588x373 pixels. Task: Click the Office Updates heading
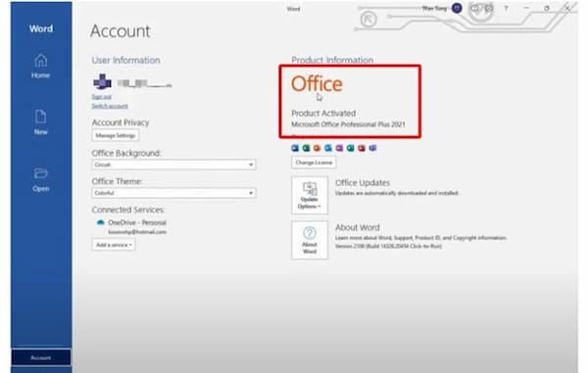pyautogui.click(x=363, y=183)
